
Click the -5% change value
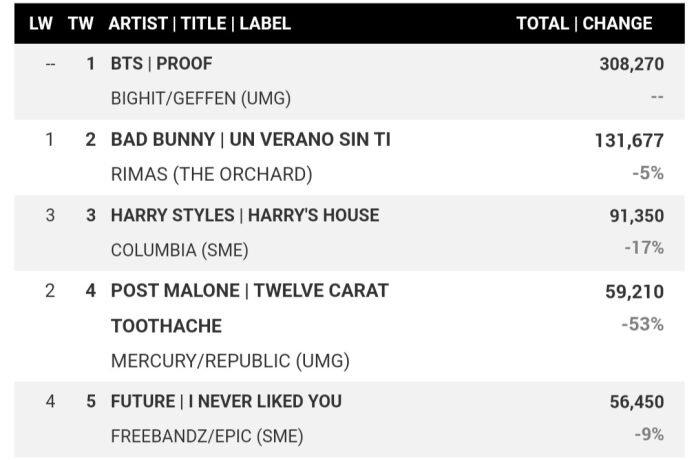(647, 173)
